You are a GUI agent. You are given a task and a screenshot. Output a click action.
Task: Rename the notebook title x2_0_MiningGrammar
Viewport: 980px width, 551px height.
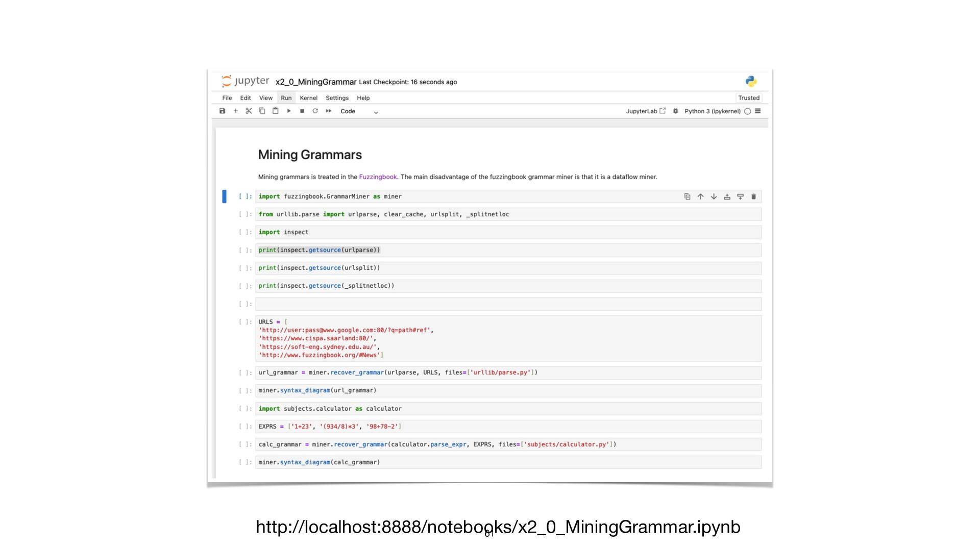(x=316, y=82)
